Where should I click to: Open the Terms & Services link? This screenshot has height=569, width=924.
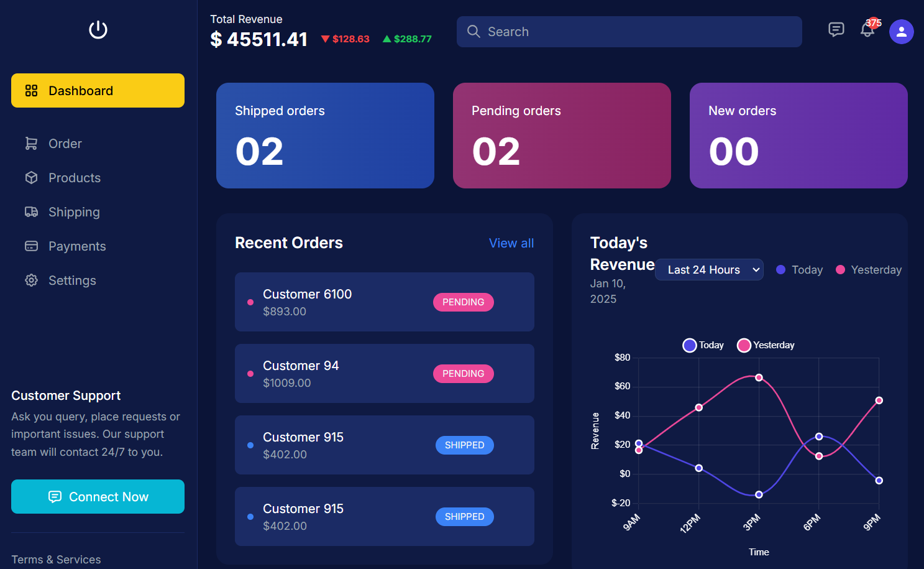pyautogui.click(x=56, y=560)
